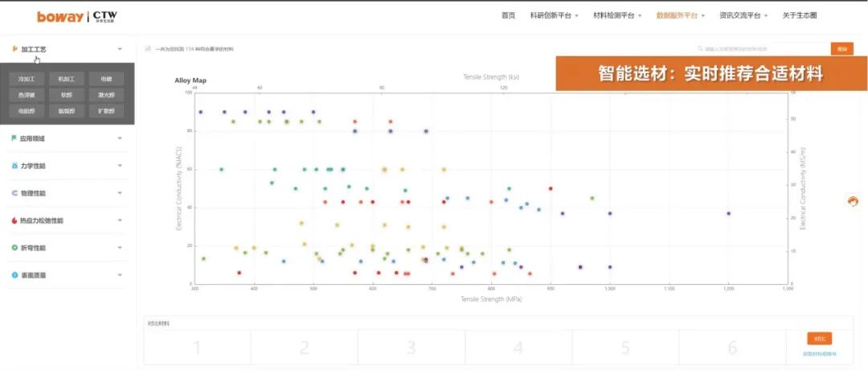Select the 氩弧焊 process filter

point(67,111)
